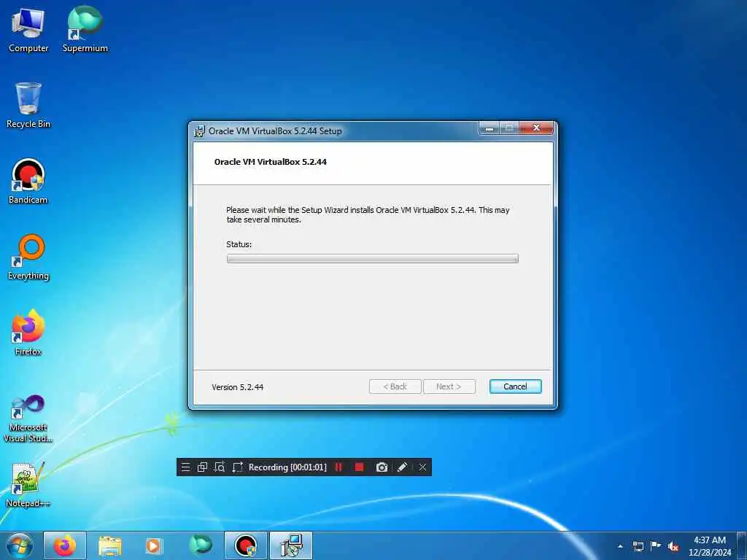Close the Bandicam recording bar
Image resolution: width=747 pixels, height=560 pixels.
422,467
